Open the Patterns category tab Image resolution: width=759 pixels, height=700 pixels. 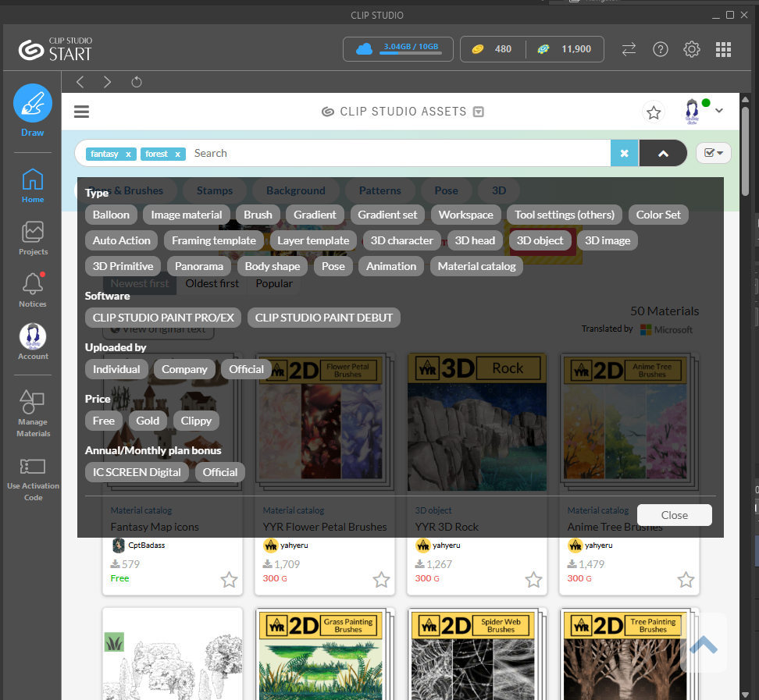379,190
